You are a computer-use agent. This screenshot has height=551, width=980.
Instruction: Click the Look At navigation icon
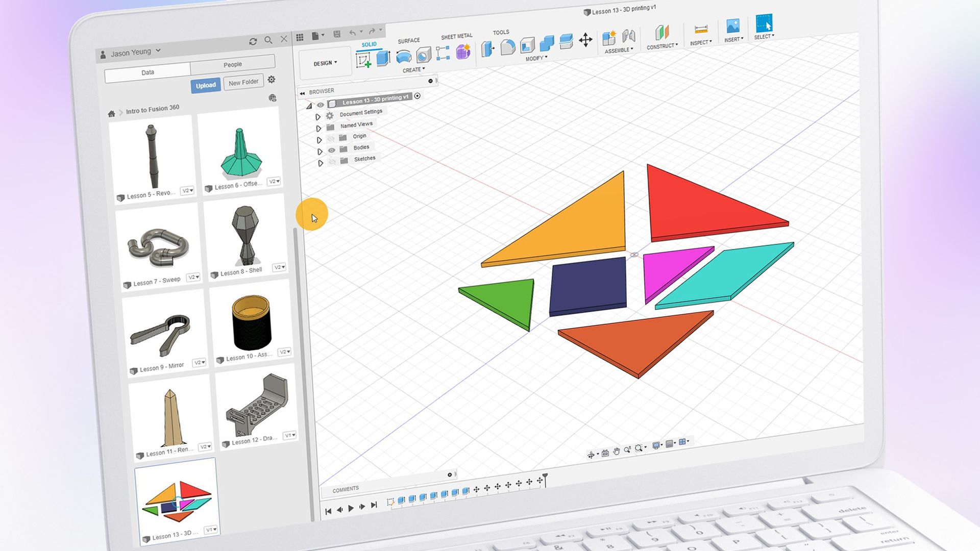click(x=605, y=453)
